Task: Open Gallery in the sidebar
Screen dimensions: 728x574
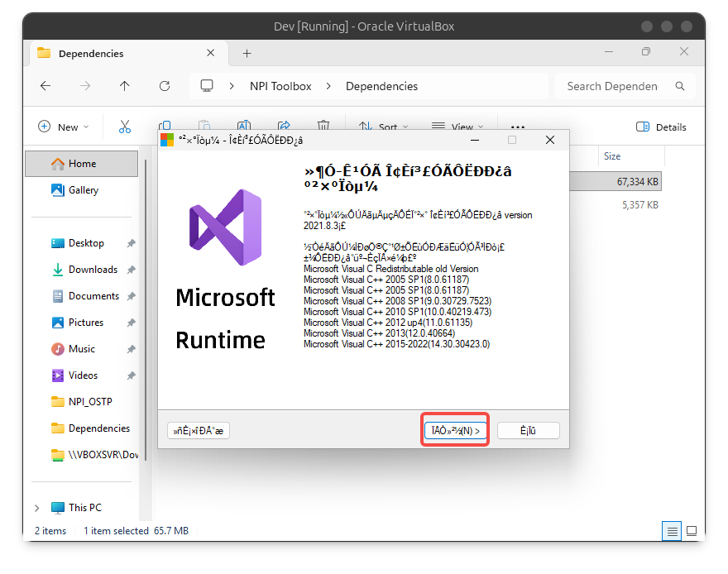Action: tap(82, 189)
